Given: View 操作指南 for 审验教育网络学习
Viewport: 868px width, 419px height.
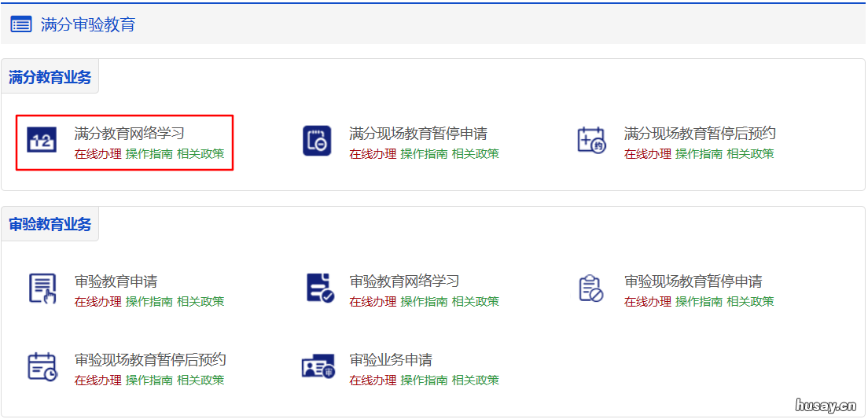Looking at the screenshot, I should [x=424, y=302].
